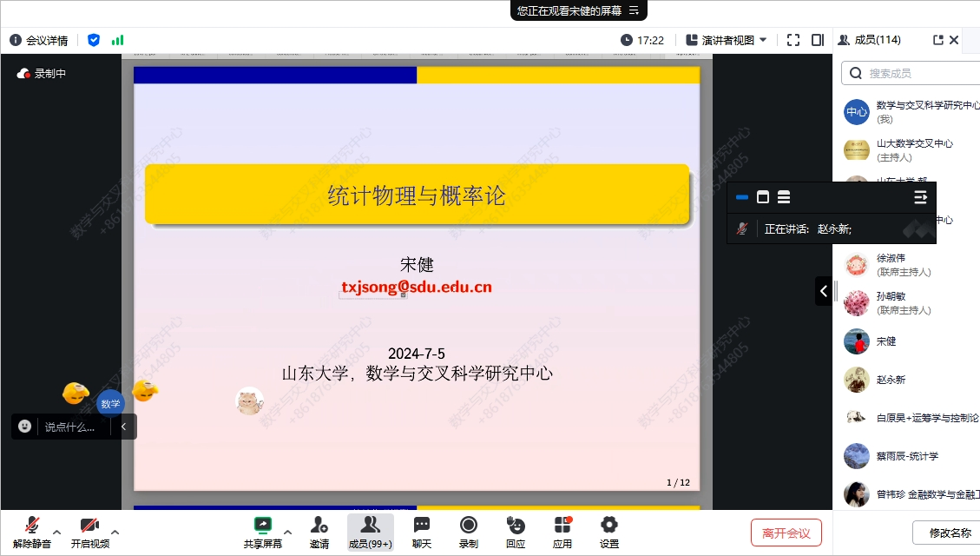
Task: Click the meeting details info icon
Action: tap(15, 40)
